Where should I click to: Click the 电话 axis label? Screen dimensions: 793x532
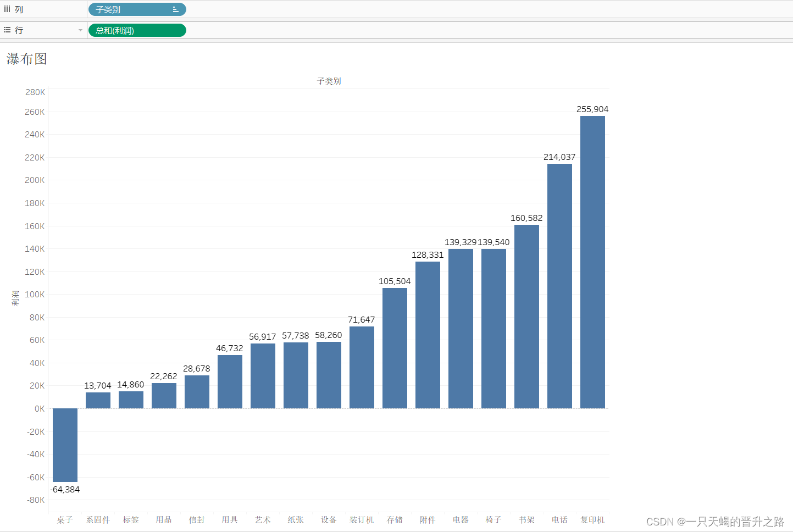tap(559, 519)
